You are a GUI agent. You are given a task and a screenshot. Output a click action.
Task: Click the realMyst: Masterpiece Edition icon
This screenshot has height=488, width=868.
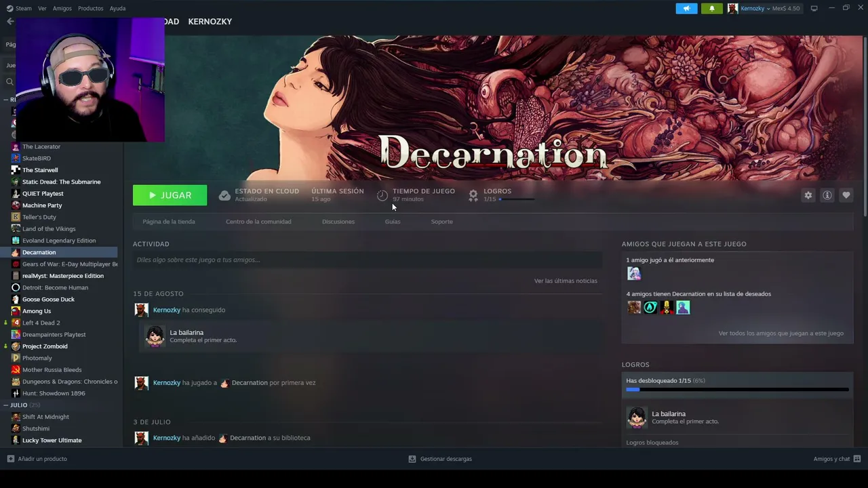16,276
